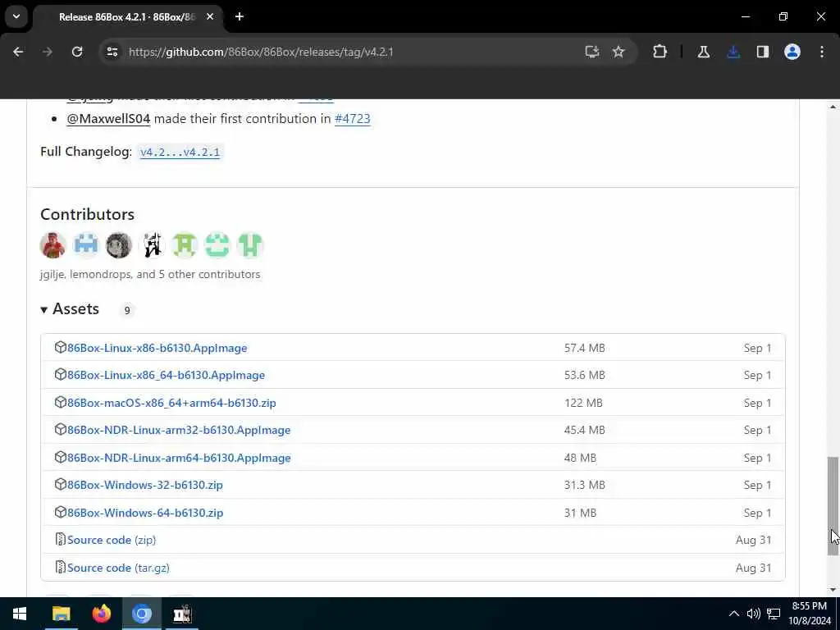
Task: Show Chrome downloads icon
Action: point(733,52)
